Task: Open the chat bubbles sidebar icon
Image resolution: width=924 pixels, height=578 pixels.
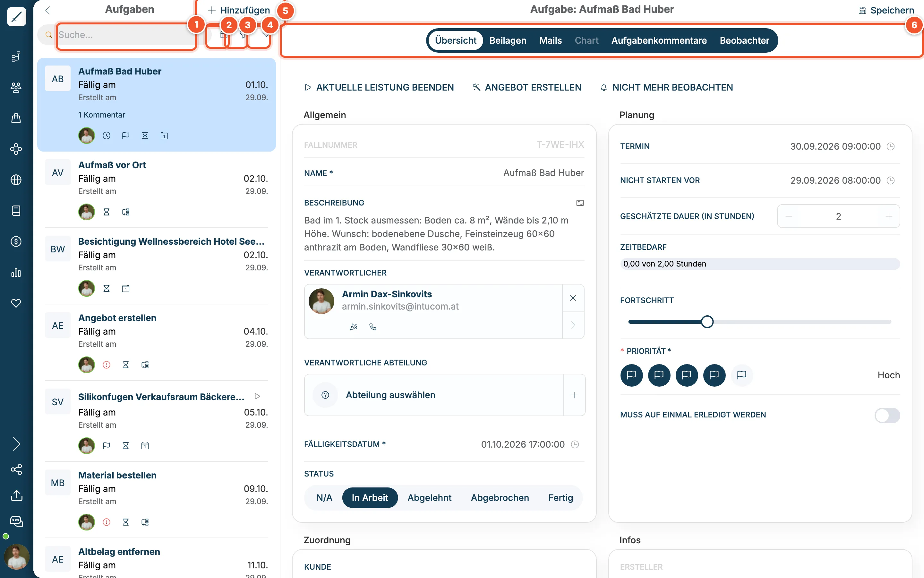Action: click(x=16, y=521)
